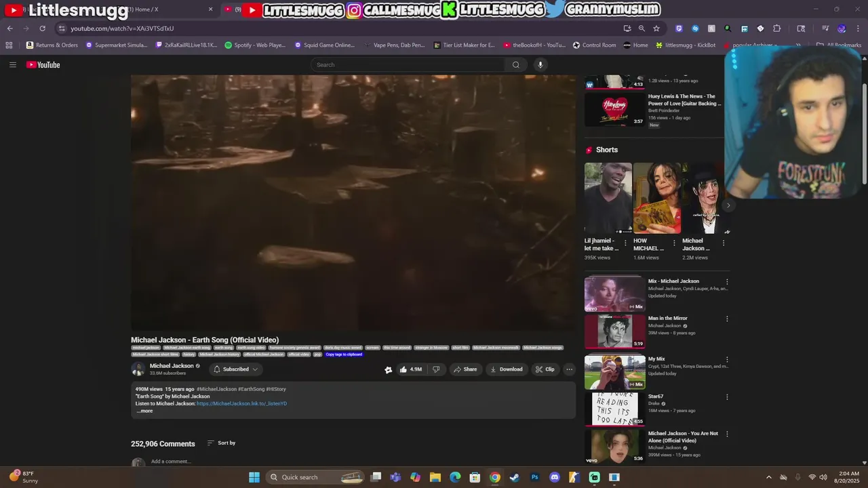Image resolution: width=868 pixels, height=488 pixels.
Task: Go to the YouTube home logo
Action: [x=43, y=64]
